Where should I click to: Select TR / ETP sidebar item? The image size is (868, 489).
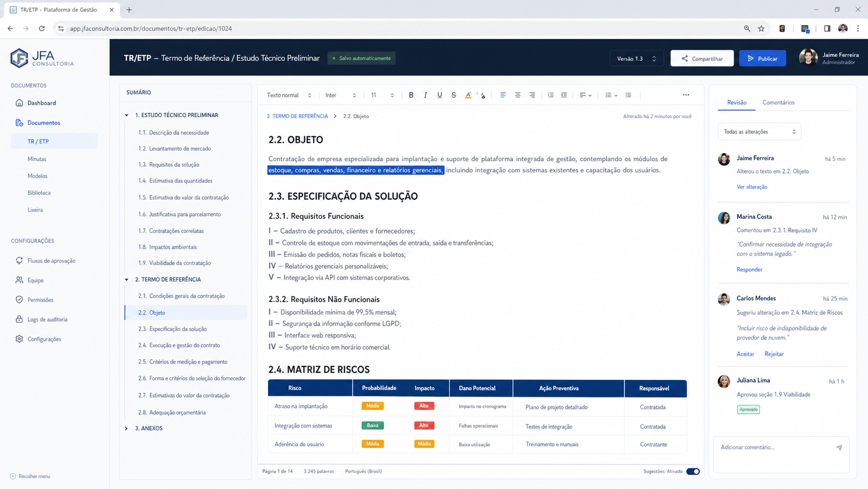55,141
